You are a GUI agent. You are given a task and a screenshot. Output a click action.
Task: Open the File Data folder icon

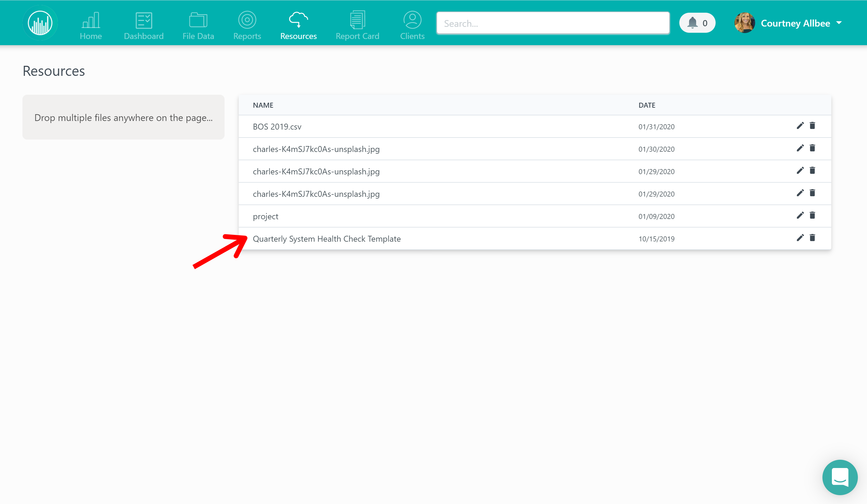pos(198,20)
